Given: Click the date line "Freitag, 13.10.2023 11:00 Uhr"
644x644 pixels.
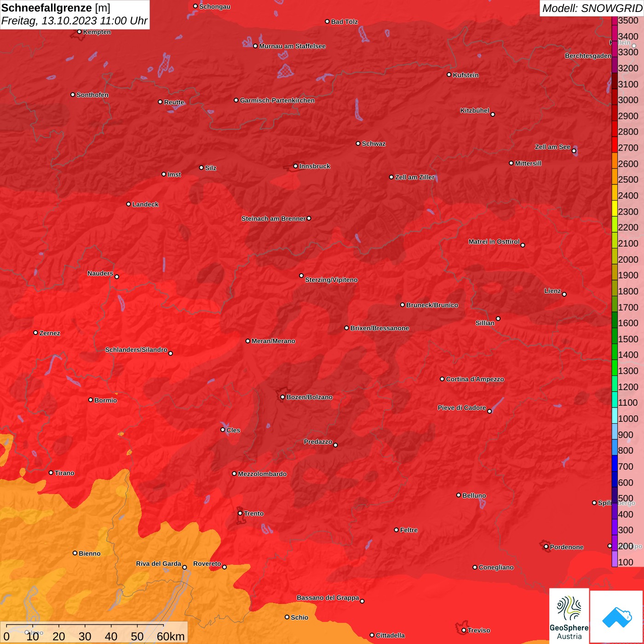Looking at the screenshot, I should (x=74, y=21).
